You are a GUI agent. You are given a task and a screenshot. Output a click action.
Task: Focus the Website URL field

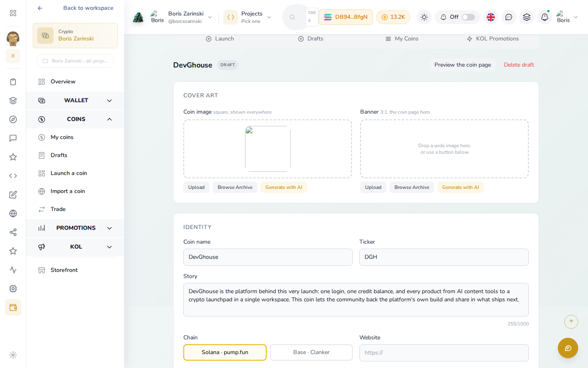click(x=444, y=353)
